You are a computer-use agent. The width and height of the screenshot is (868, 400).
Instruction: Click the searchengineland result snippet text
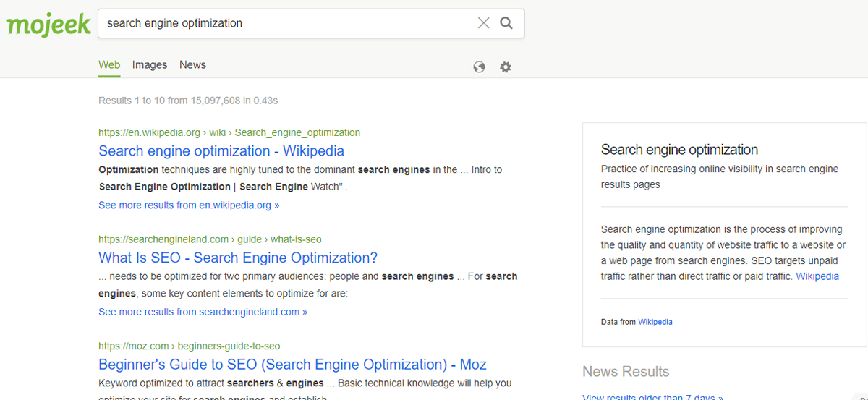pos(308,285)
